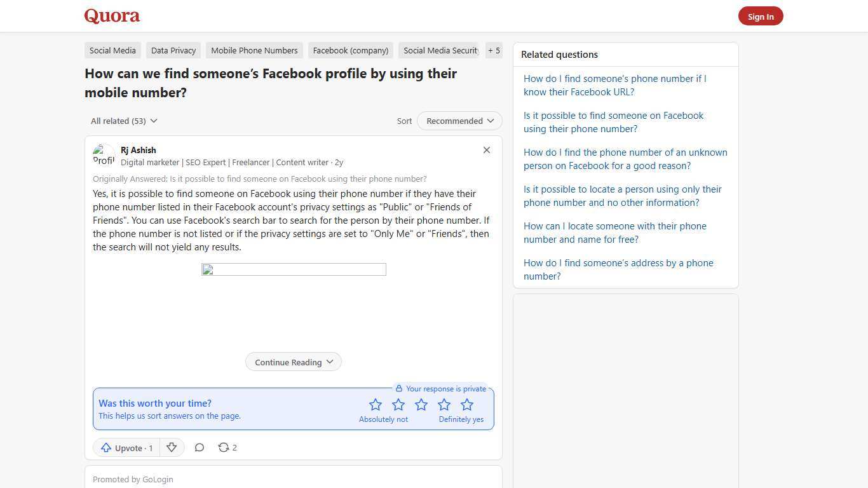
Task: Click the repost/share icon showing 2
Action: tap(223, 447)
